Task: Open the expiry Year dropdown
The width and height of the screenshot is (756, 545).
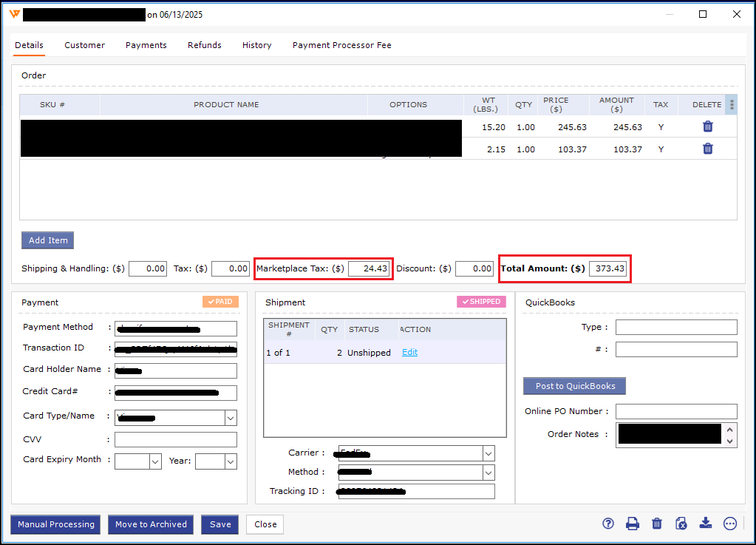Action: 231,461
